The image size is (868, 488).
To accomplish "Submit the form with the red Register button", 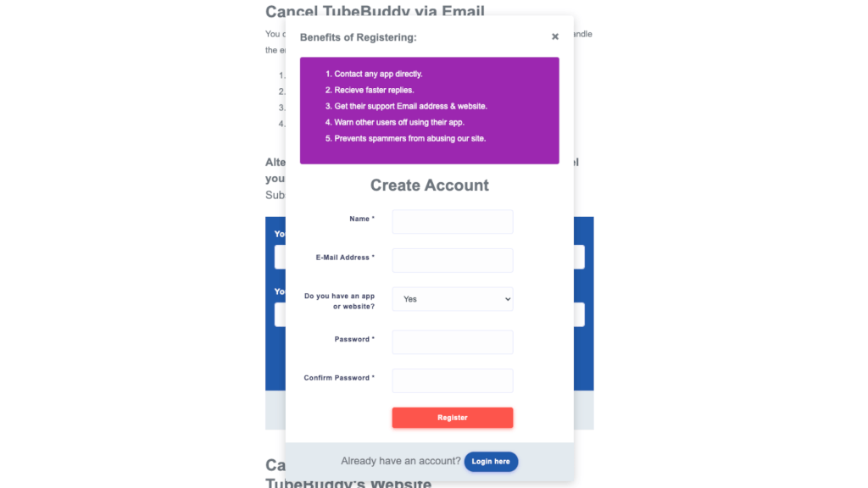I will [x=453, y=418].
